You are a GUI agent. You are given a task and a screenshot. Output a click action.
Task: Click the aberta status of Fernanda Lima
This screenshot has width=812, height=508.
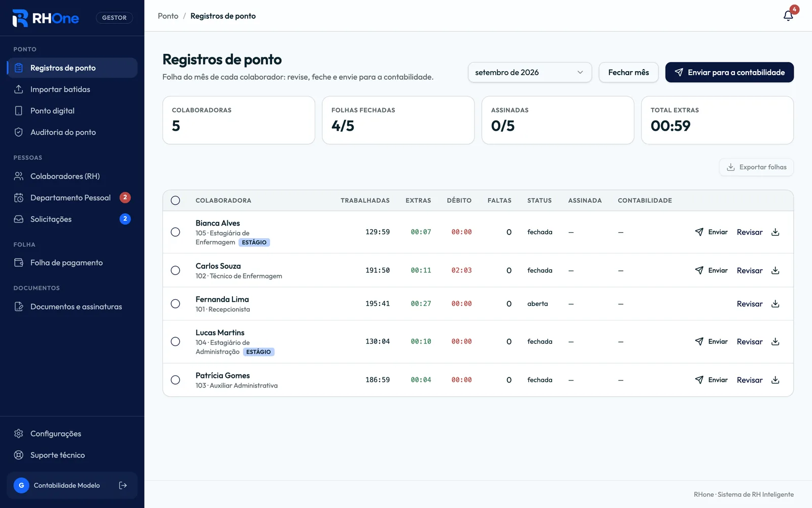(537, 304)
